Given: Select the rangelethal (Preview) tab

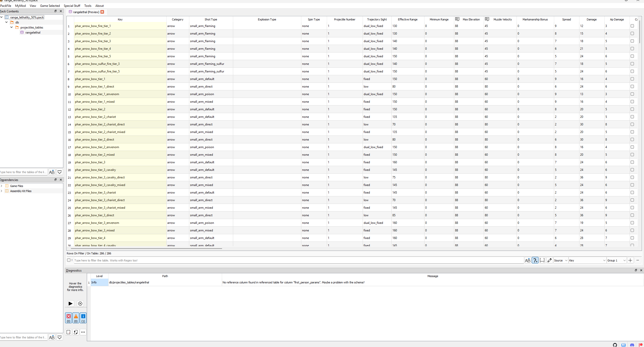Looking at the screenshot, I should tap(86, 12).
